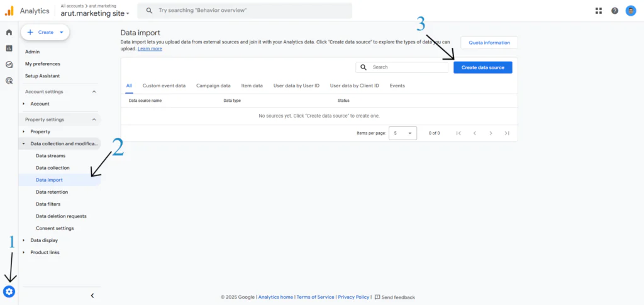Switch to User data by Client ID tab
This screenshot has height=305, width=644.
click(354, 86)
